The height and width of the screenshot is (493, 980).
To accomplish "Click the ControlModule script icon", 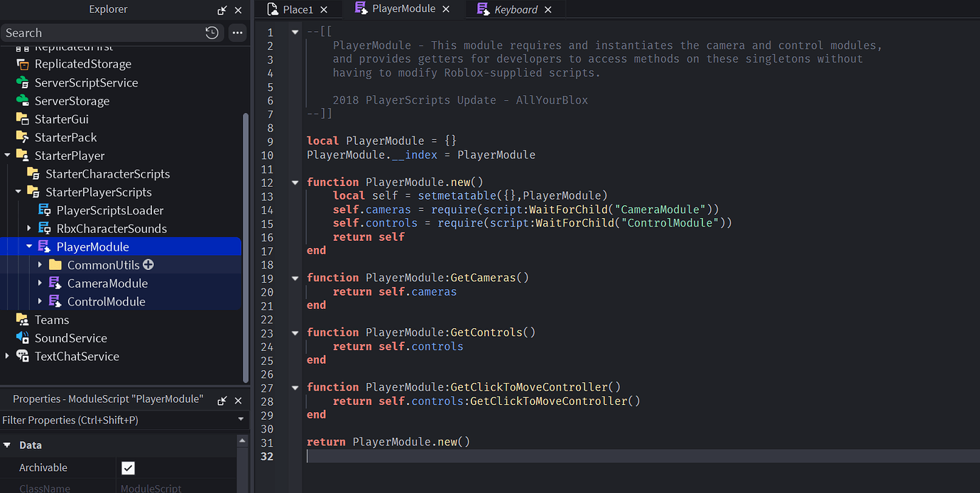I will pos(55,301).
